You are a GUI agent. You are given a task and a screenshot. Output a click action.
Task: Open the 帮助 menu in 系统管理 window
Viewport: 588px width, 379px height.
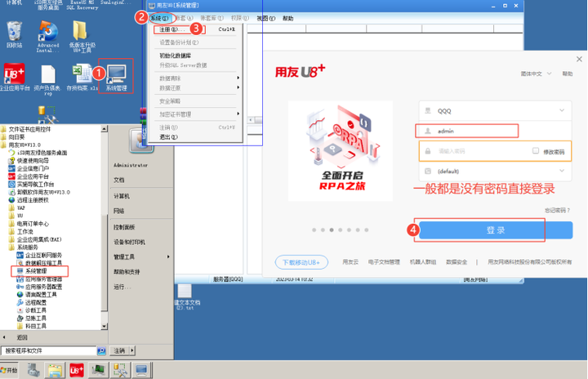click(x=287, y=18)
